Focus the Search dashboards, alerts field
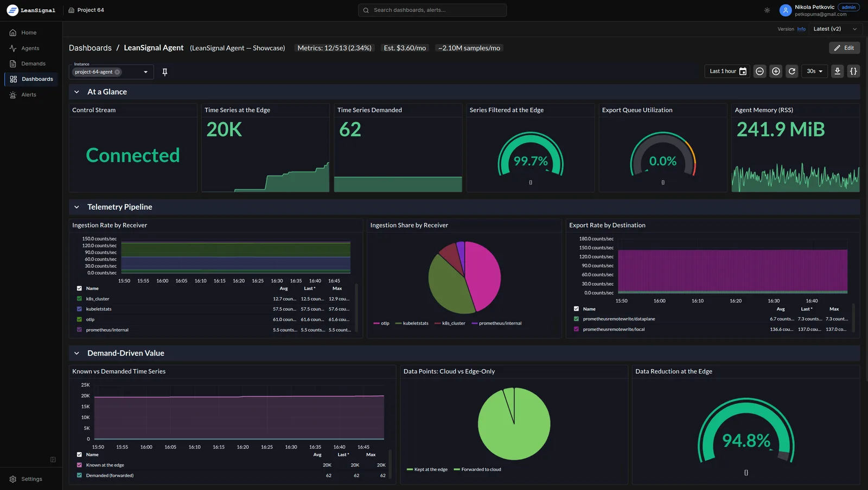Screen dimensions: 868x490 432,10
